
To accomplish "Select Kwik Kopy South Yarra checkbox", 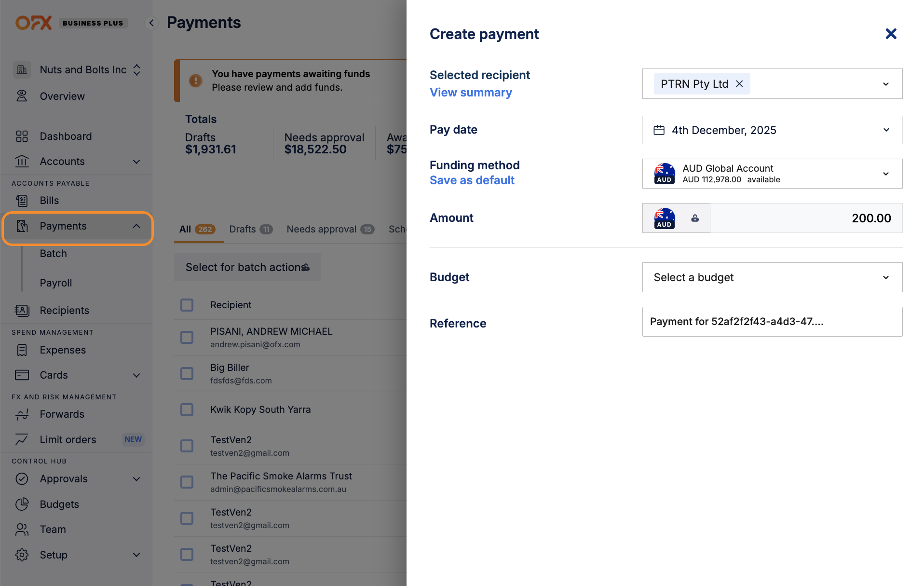I will coord(187,410).
